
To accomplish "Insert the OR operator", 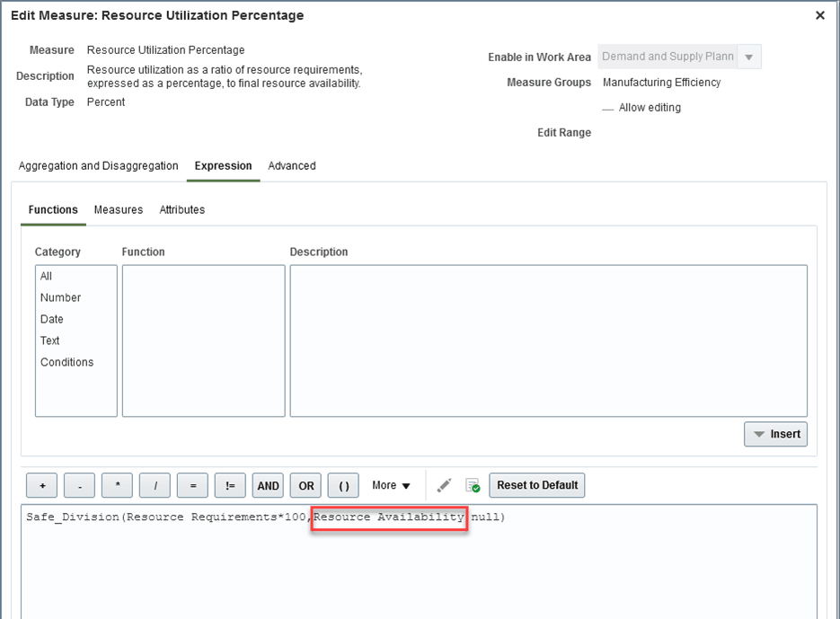I will click(305, 485).
